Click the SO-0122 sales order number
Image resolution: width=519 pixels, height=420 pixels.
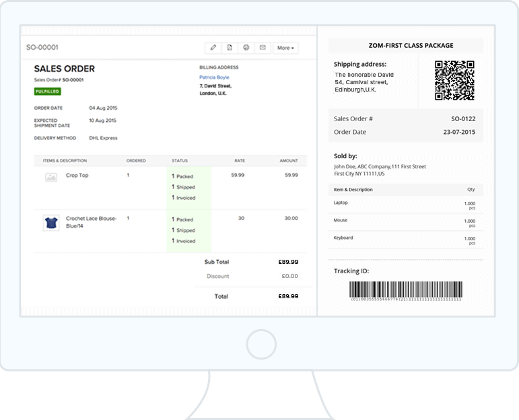(463, 119)
